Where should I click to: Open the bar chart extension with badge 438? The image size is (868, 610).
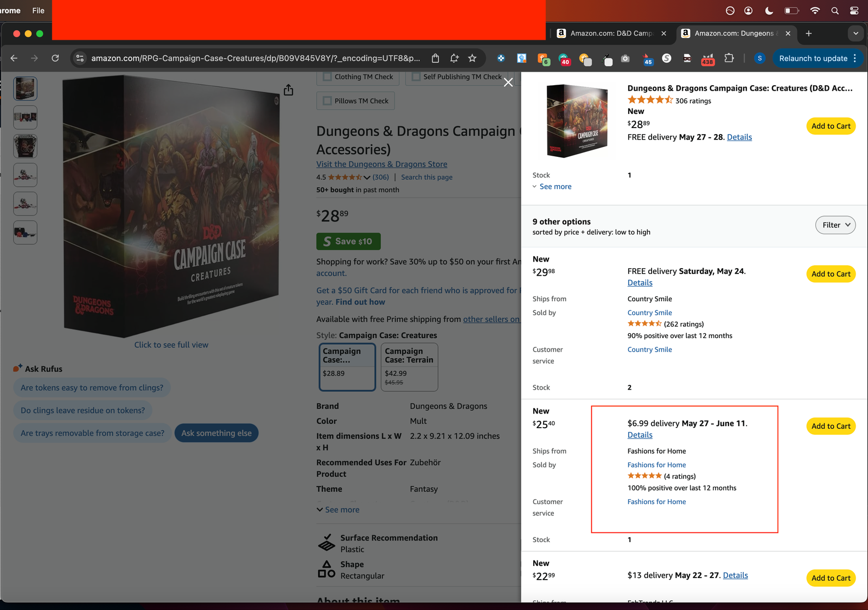[x=708, y=59]
